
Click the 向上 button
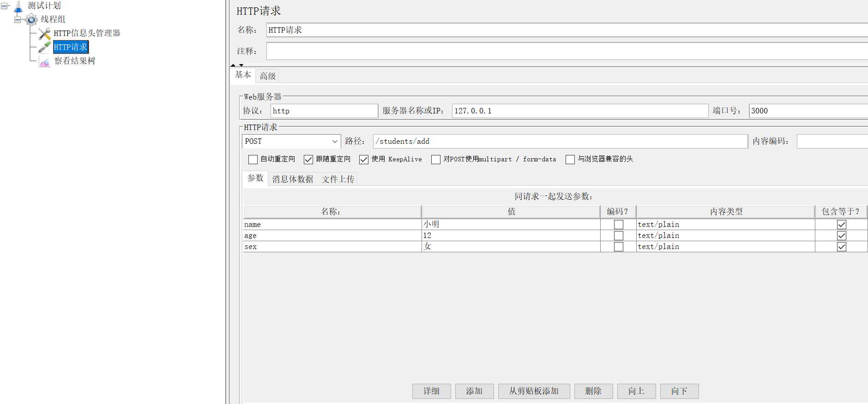point(637,391)
